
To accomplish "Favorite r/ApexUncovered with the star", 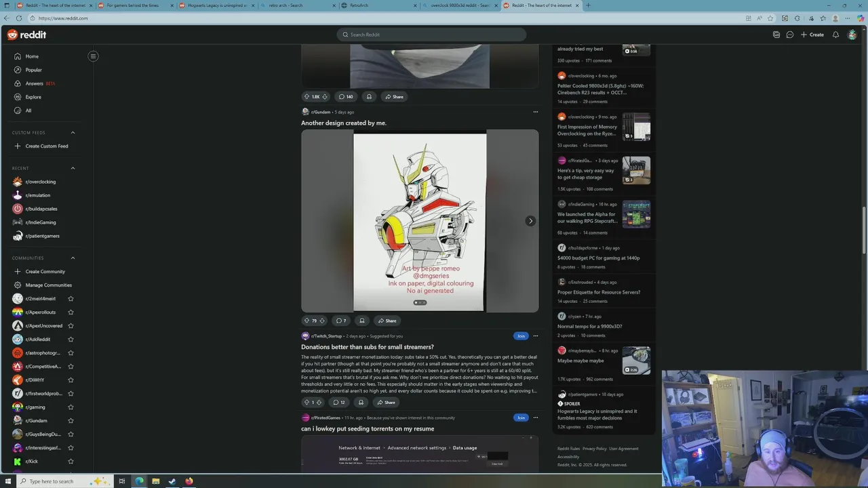I will tap(71, 326).
